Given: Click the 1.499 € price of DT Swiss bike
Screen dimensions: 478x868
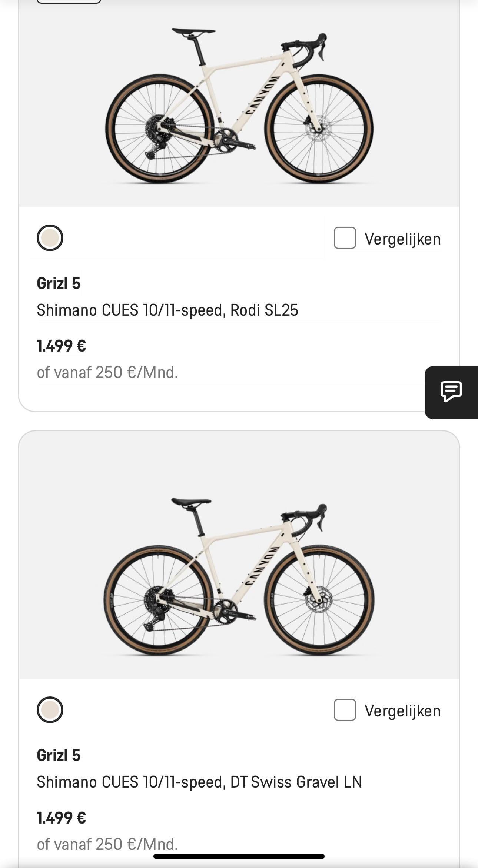Looking at the screenshot, I should pyautogui.click(x=61, y=818).
